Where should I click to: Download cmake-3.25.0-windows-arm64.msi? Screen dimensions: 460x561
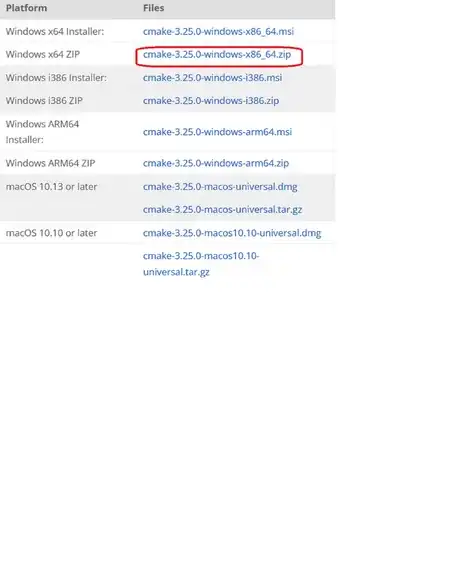tap(217, 132)
